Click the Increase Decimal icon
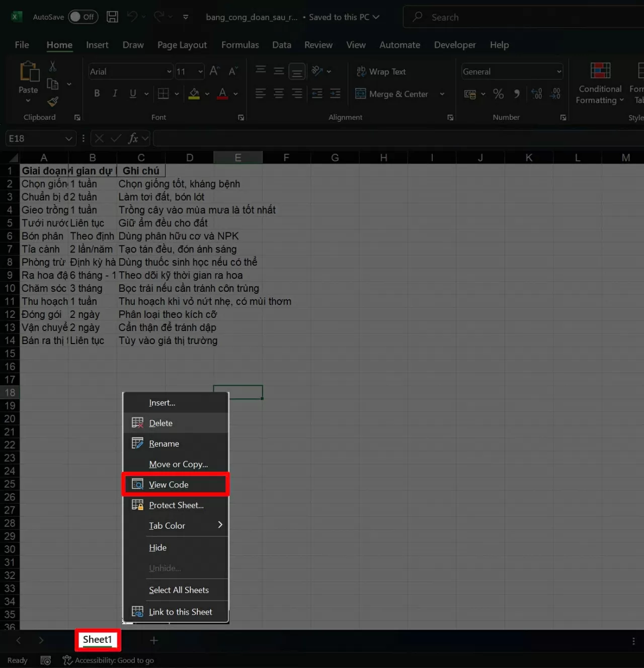 tap(536, 94)
